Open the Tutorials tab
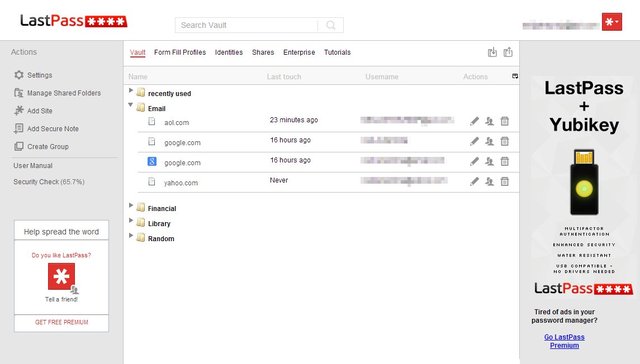The height and width of the screenshot is (364, 640). click(337, 52)
